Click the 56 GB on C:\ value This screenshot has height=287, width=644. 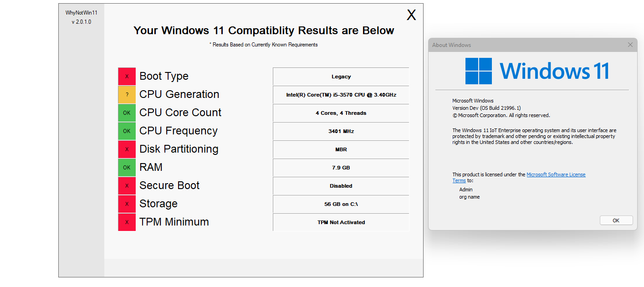341,204
